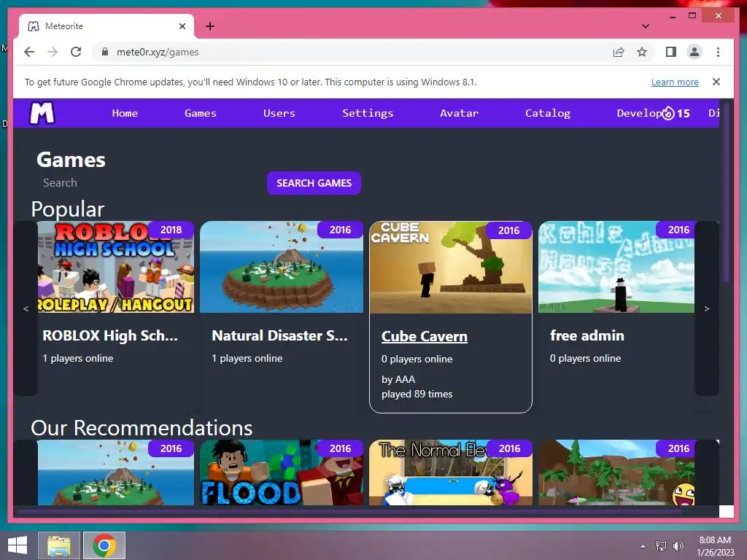This screenshot has width=747, height=560.
Task: Click the volume speaker tray icon
Action: [678, 546]
